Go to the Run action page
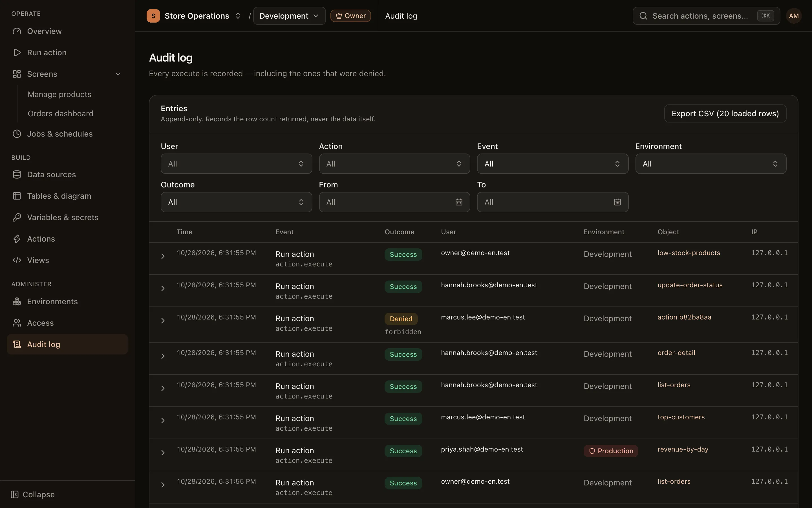This screenshot has height=508, width=812. tap(67, 52)
